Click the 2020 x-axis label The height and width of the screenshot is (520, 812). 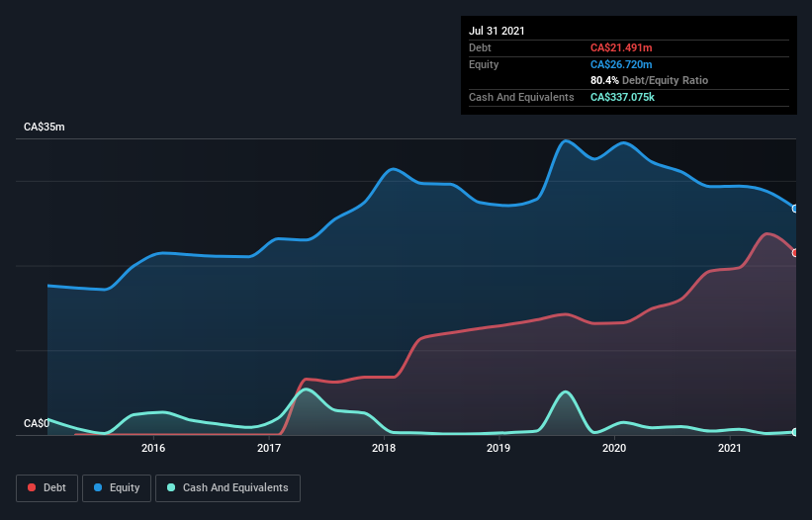click(x=614, y=448)
